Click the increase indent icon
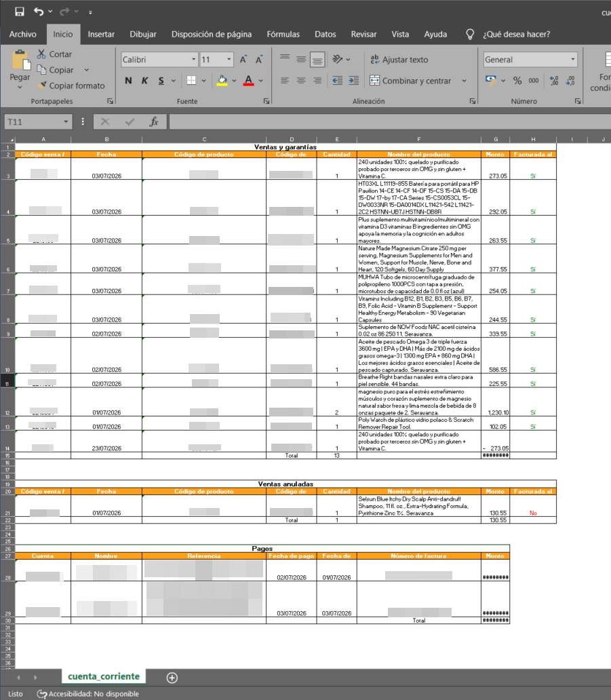The image size is (611, 700). coord(353,80)
